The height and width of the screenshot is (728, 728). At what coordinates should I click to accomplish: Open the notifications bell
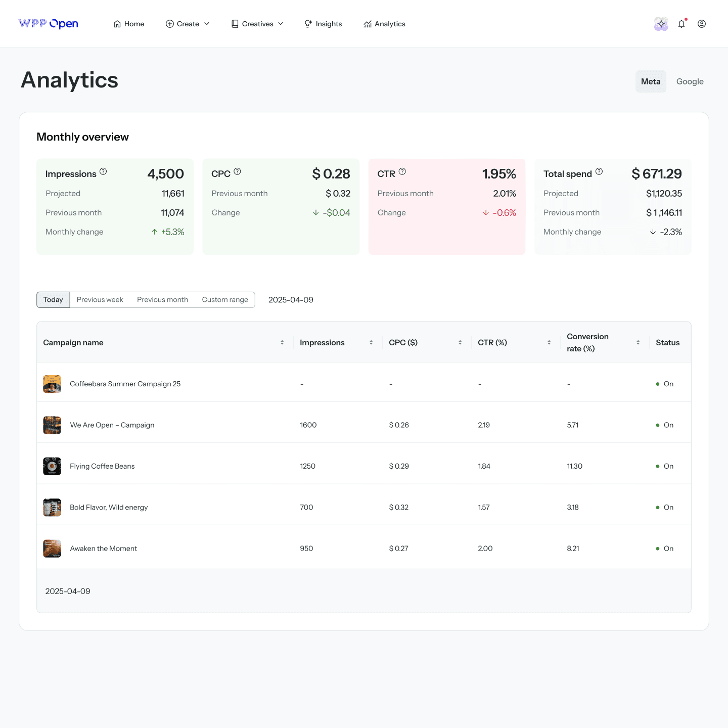[681, 24]
